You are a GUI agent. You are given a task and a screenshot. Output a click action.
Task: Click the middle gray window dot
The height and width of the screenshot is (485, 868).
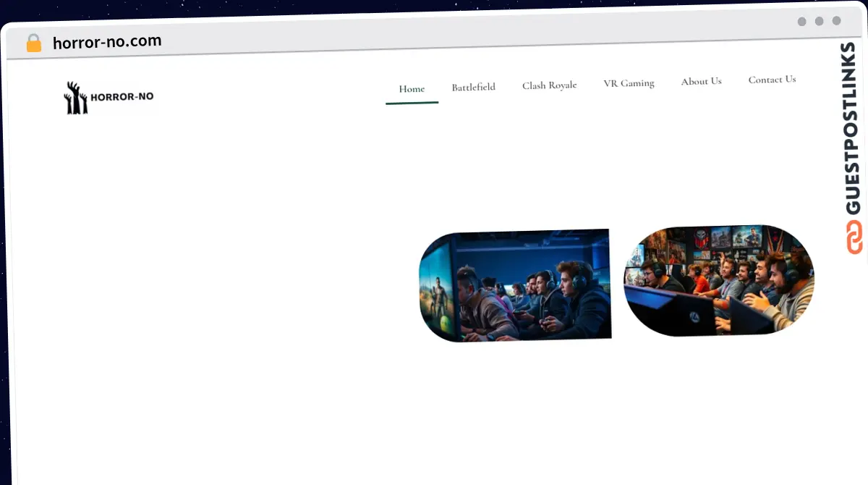(819, 22)
